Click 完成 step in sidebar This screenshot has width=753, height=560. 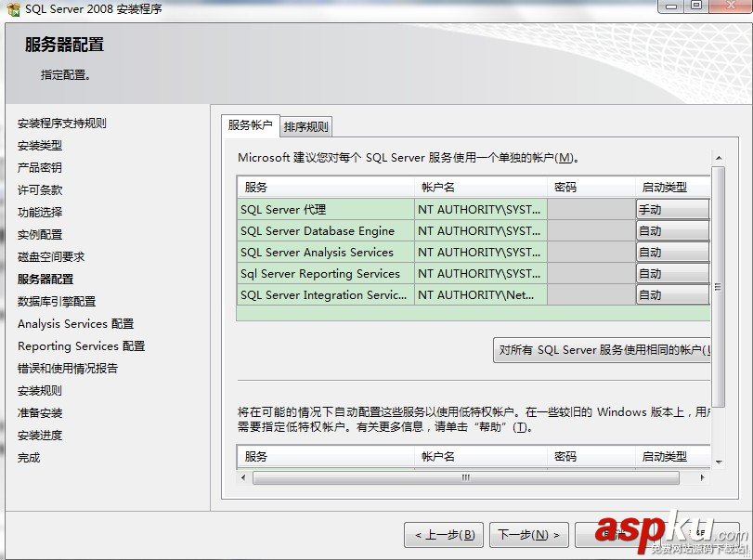click(x=29, y=458)
